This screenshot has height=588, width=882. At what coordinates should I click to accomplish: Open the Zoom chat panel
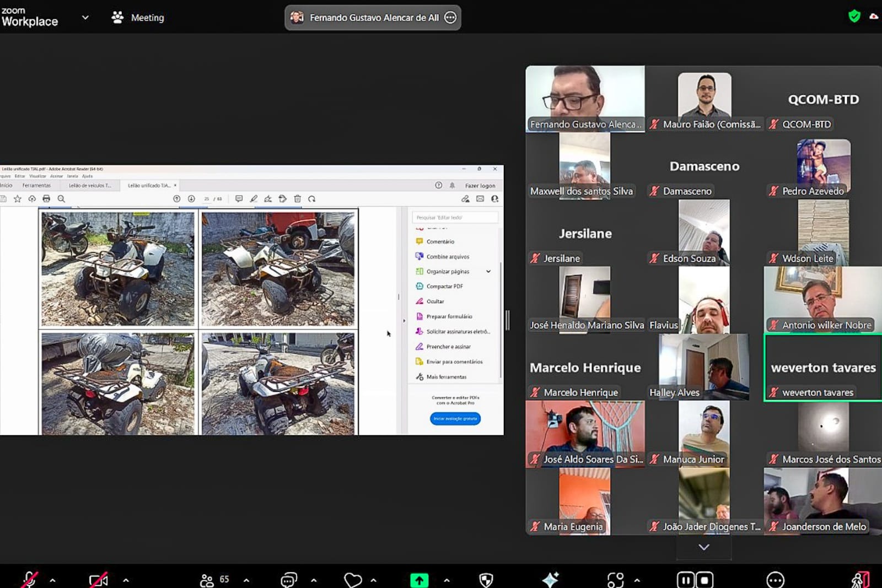[x=288, y=580]
